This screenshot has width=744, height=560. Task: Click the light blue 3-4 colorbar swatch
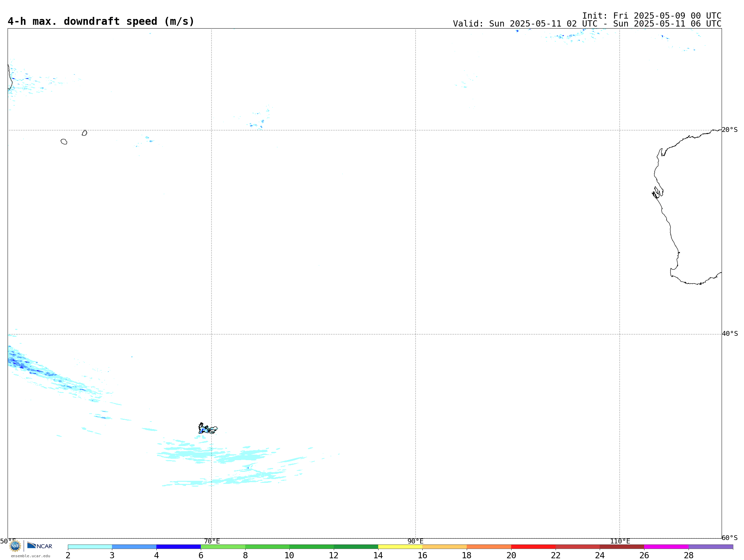click(134, 547)
